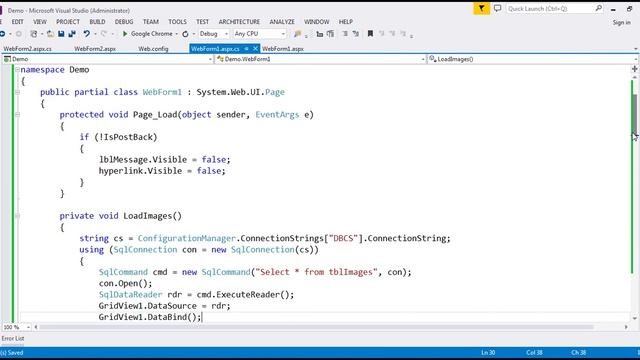This screenshot has width=640, height=360.
Task: Click the horizontal scrollbar right arrow
Action: click(627, 327)
